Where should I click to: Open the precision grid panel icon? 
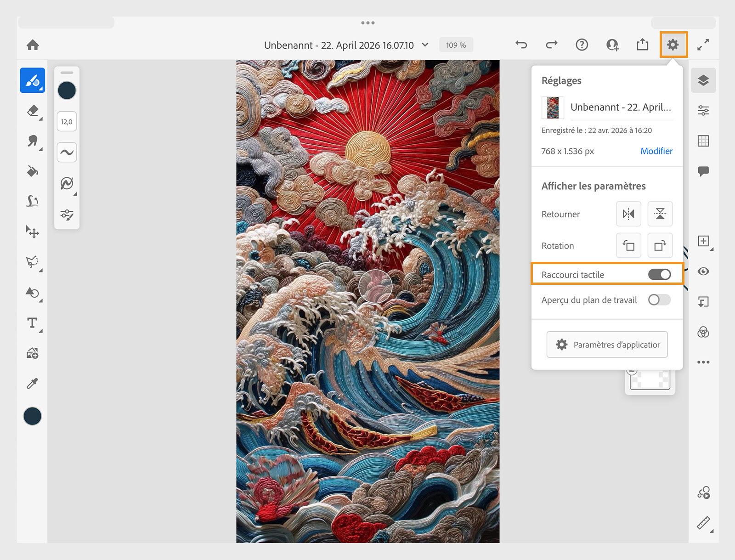(703, 141)
